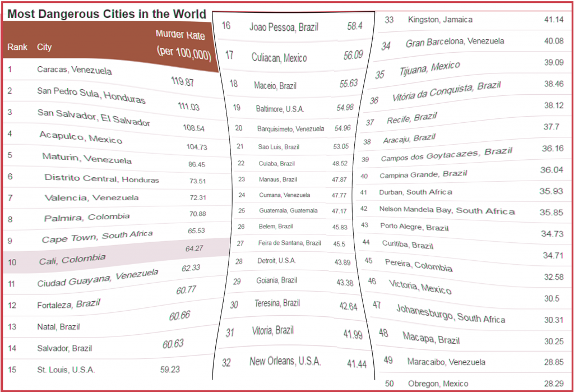Select 'Campos dos Goytacazes, Brazil'
Viewport: 574px width, 392px height.
[x=447, y=155]
